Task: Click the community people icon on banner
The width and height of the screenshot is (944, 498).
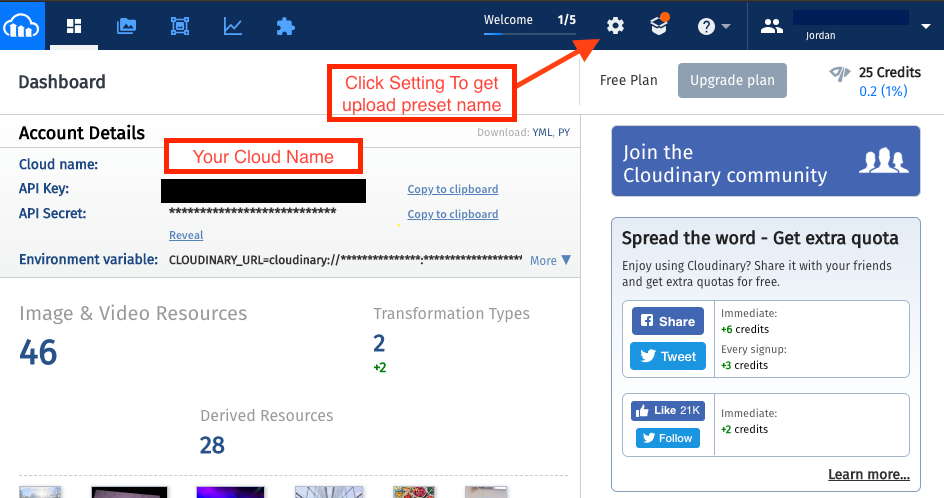Action: pos(883,161)
